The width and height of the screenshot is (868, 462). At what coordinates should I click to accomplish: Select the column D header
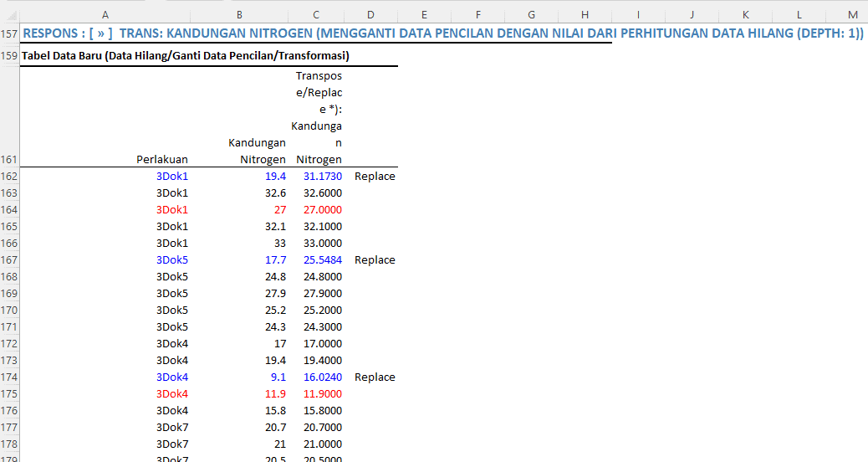click(x=370, y=14)
